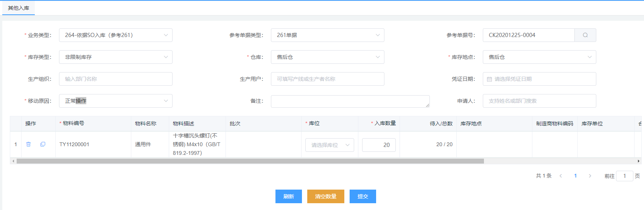Go to the previous page arrow
This screenshot has width=644, height=210.
[x=561, y=176]
